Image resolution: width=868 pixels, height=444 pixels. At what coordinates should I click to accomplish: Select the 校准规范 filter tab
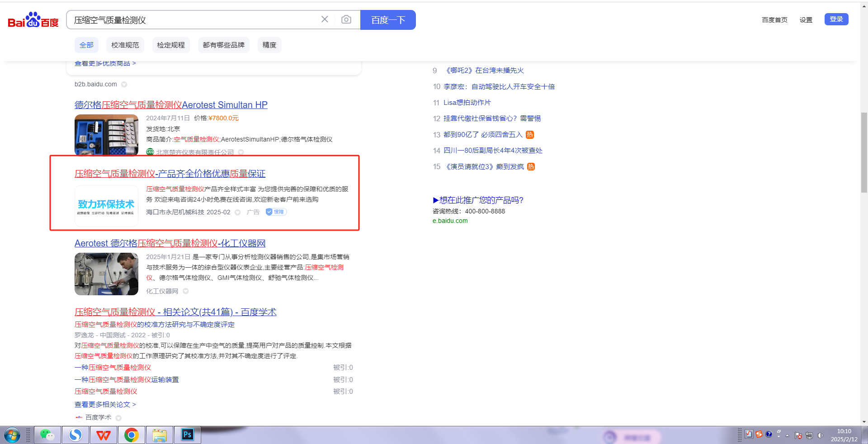tap(125, 45)
